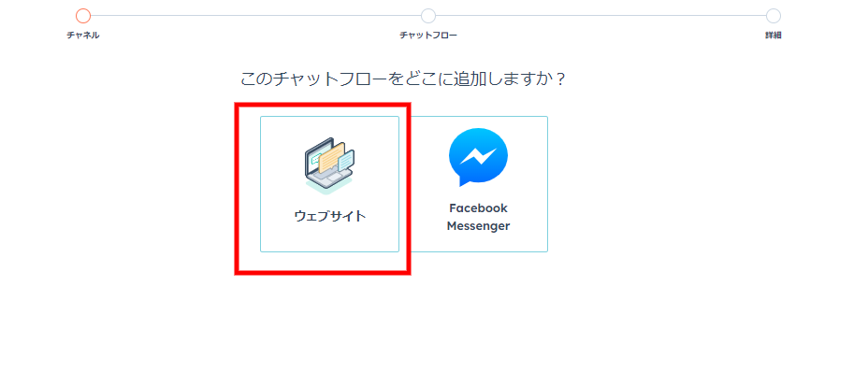Screen dimensions: 868x386
Task: Select the laptop chat website icon
Action: [329, 165]
